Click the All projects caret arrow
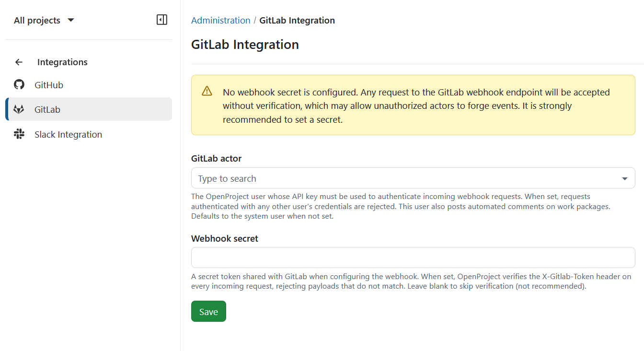The height and width of the screenshot is (351, 644). (x=71, y=20)
